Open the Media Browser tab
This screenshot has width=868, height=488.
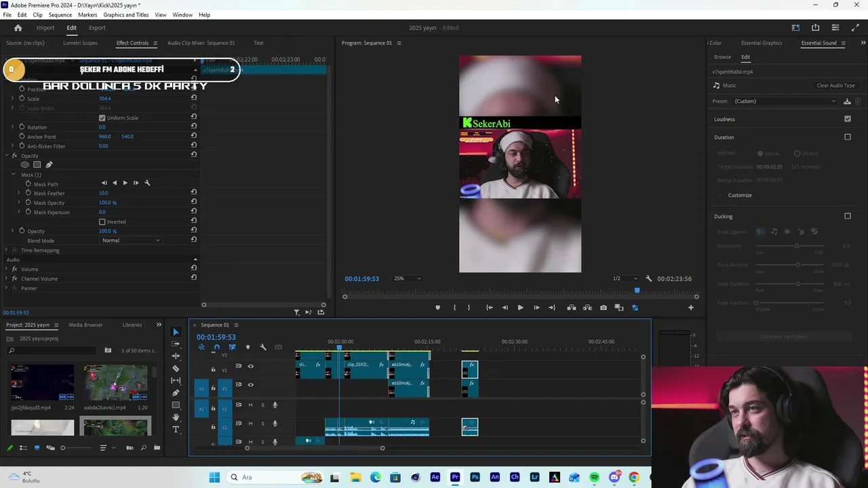(85, 325)
